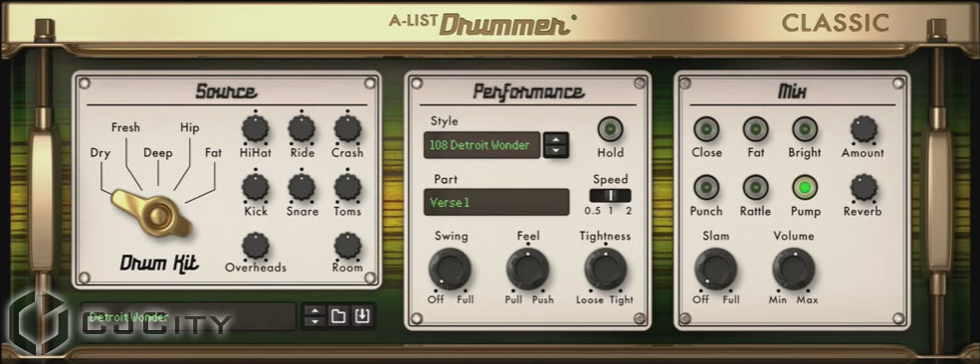Click the Style up/down stepper arrows
The image size is (980, 364).
click(x=555, y=145)
